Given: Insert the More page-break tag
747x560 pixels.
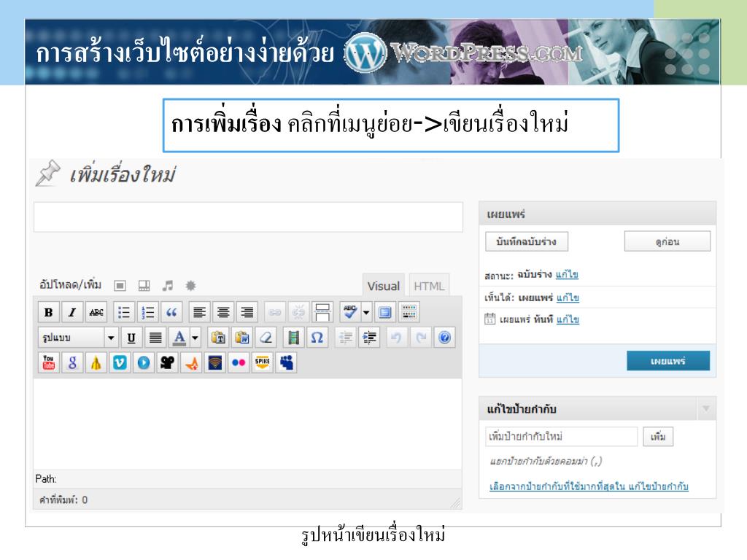Looking at the screenshot, I should click(x=322, y=312).
